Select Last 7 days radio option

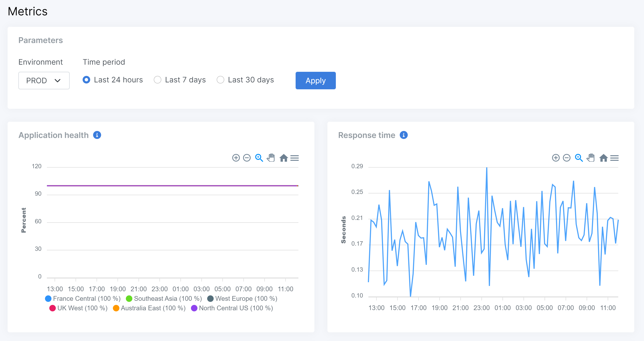coord(157,80)
